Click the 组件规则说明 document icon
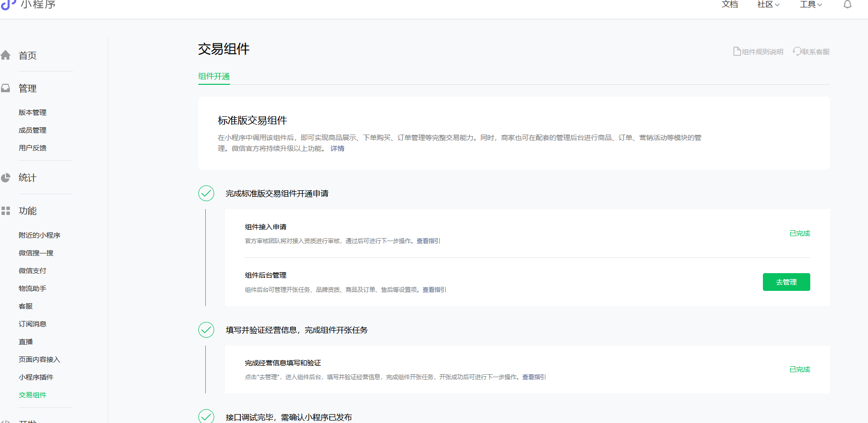The image size is (868, 423). point(737,52)
